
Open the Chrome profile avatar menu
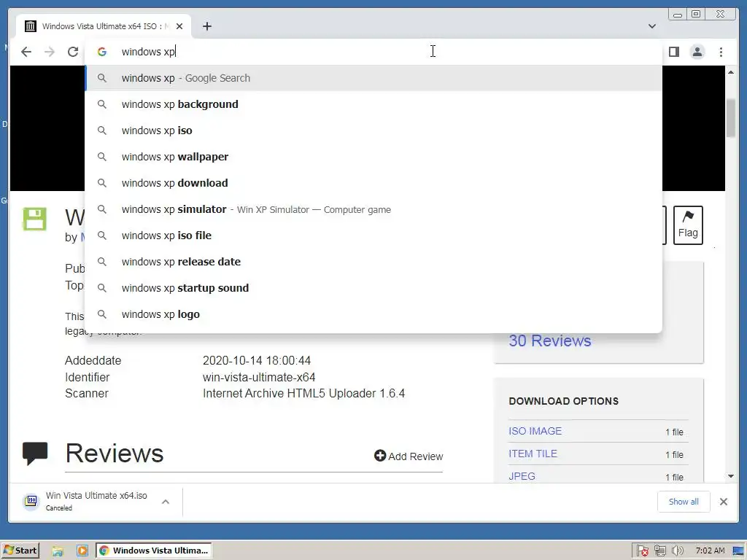(697, 52)
